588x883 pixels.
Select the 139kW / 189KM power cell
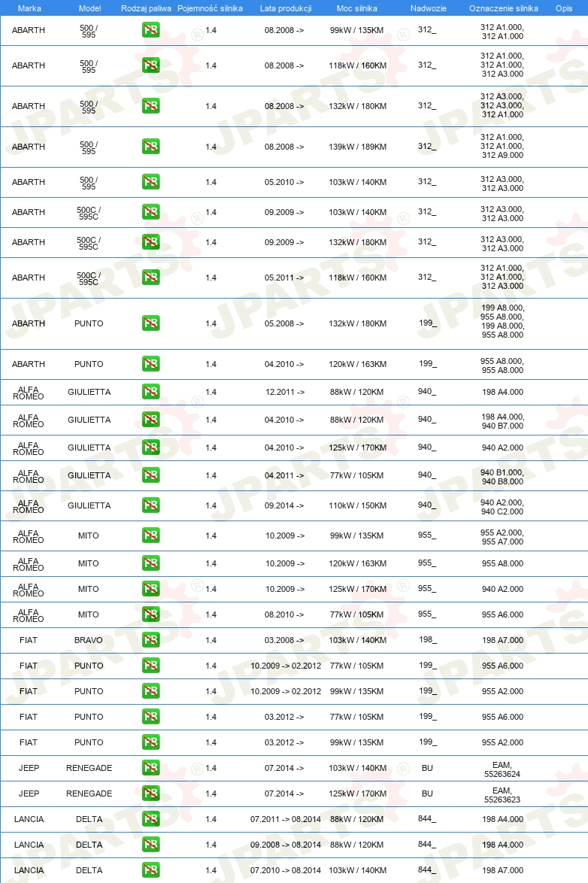pyautogui.click(x=358, y=147)
